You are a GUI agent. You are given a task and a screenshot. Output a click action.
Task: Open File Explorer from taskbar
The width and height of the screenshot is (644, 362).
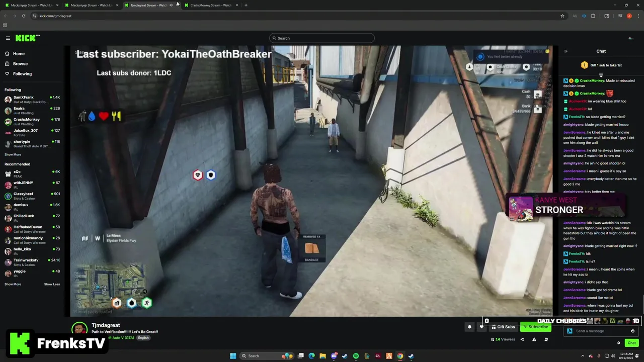click(x=323, y=356)
